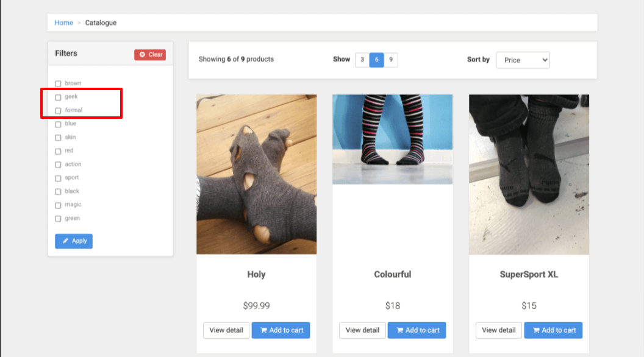Viewport: 644px width, 357px height.
Task: Click the Holy product title
Action: (256, 274)
